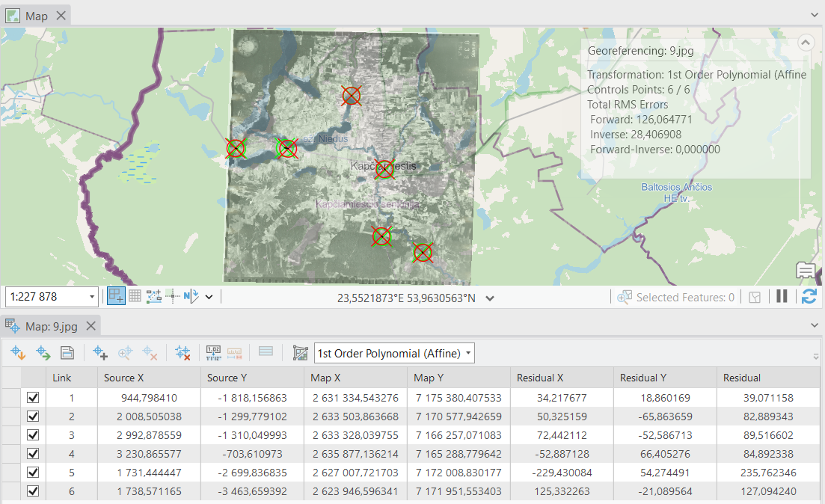
Task: Refresh the map view
Action: point(809,296)
